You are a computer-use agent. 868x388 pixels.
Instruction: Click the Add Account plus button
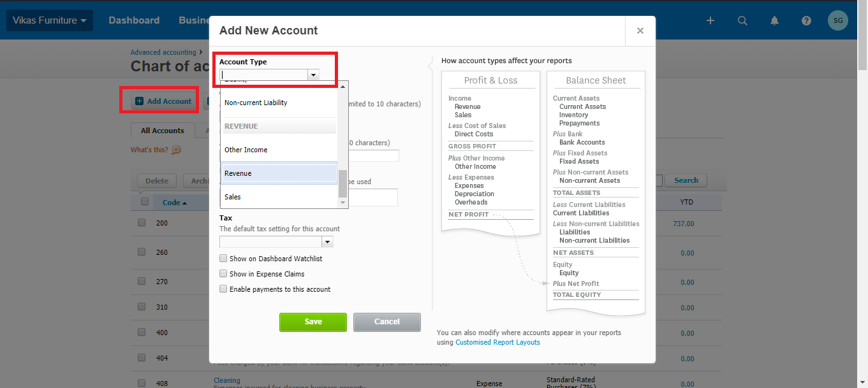[163, 101]
